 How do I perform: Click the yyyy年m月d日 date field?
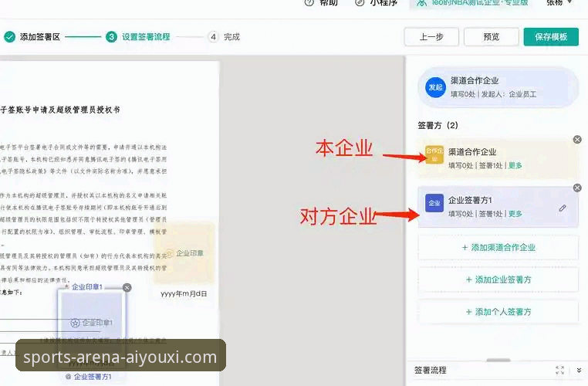pos(184,293)
